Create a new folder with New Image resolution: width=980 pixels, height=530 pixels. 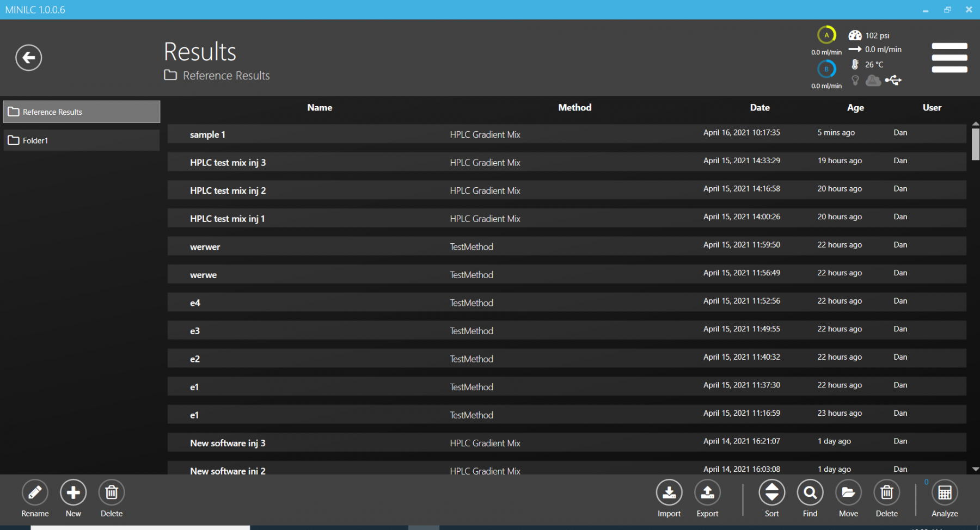[73, 493]
